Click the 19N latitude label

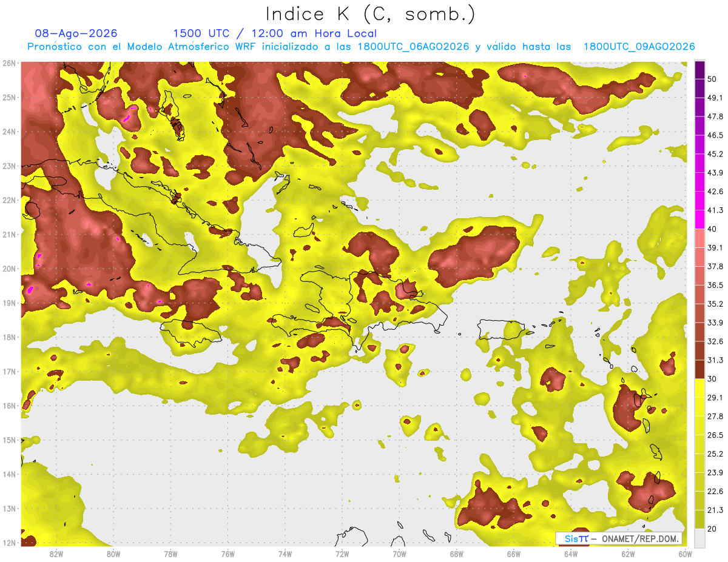coord(8,303)
